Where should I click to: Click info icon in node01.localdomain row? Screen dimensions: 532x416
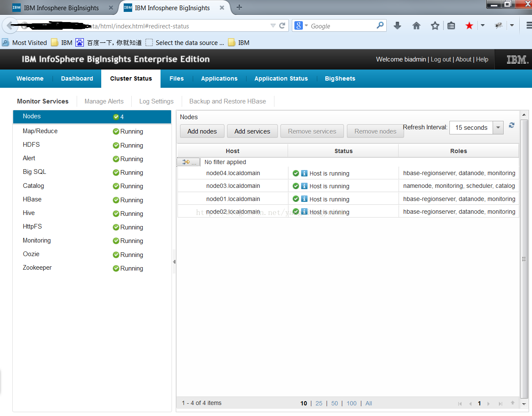[304, 199]
